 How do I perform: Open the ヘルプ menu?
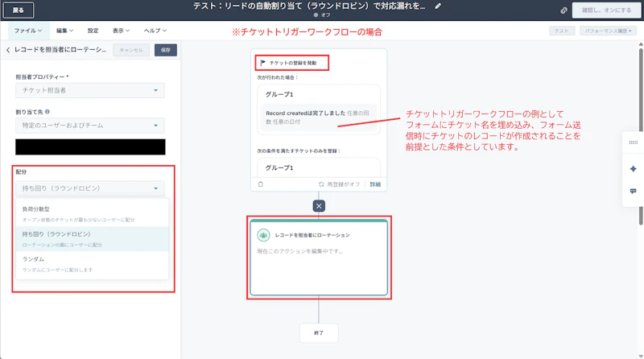point(155,31)
